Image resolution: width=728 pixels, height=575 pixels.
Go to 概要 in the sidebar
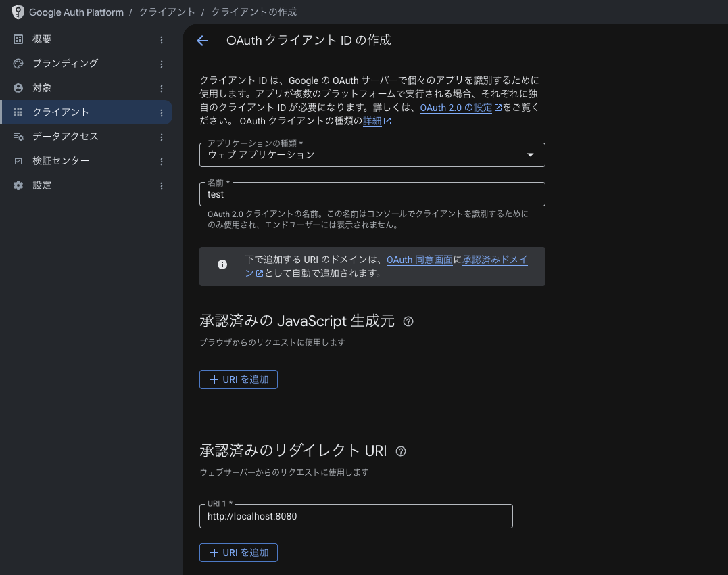click(x=87, y=39)
